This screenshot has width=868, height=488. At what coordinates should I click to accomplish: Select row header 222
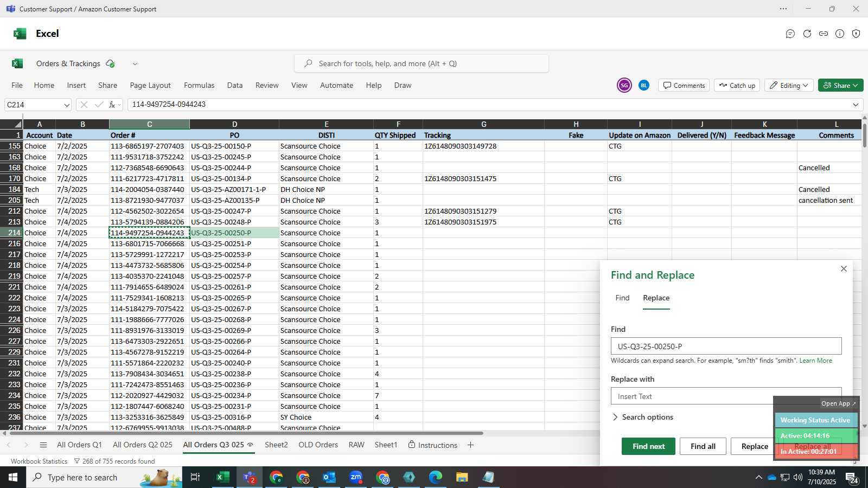coord(11,298)
